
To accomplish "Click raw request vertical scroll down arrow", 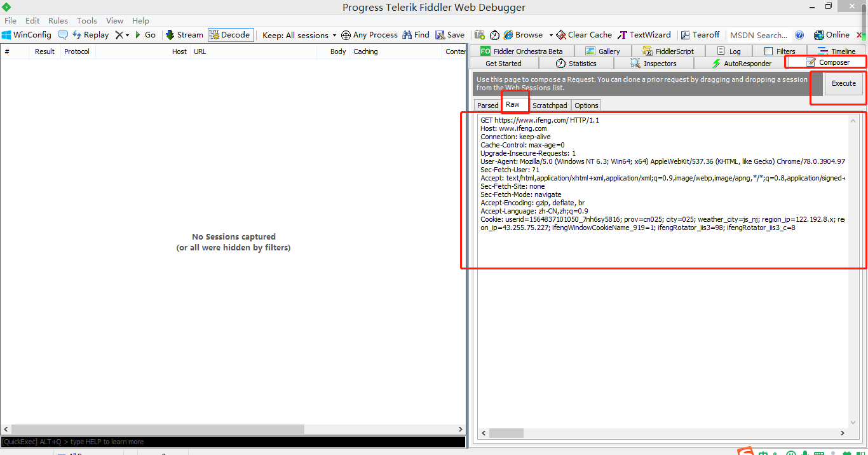I will tap(853, 423).
